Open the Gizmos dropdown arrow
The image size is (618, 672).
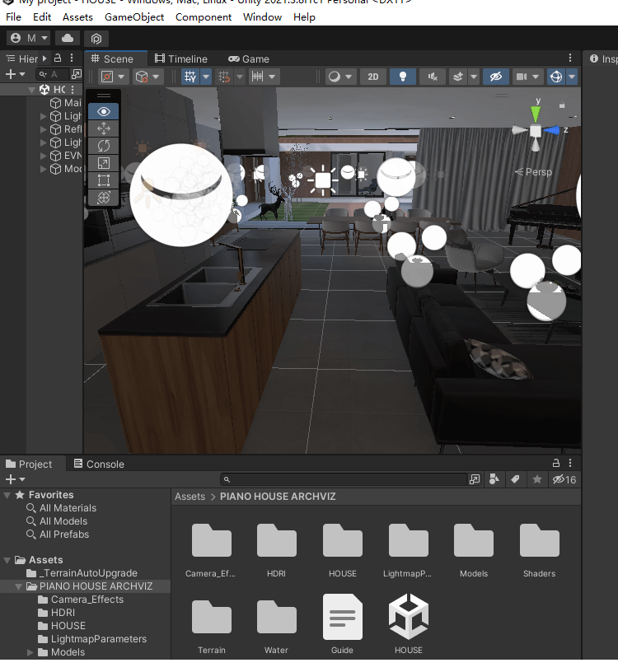572,77
